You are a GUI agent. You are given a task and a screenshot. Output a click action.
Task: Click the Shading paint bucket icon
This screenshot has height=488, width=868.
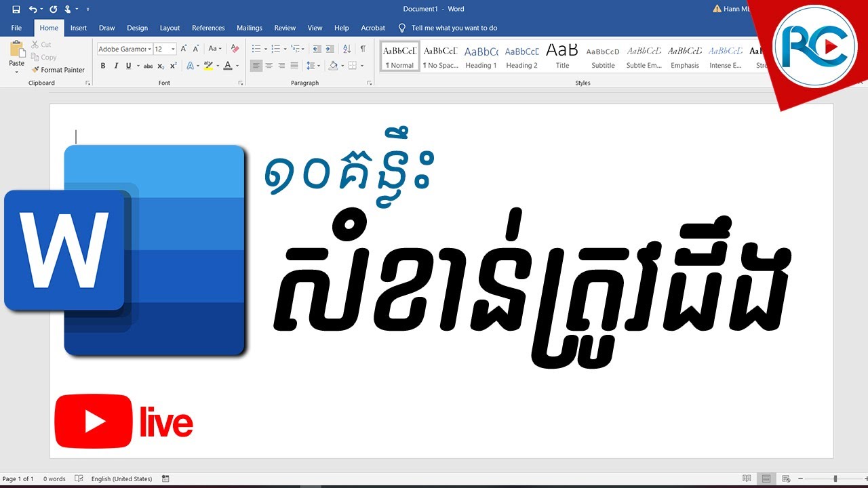332,66
